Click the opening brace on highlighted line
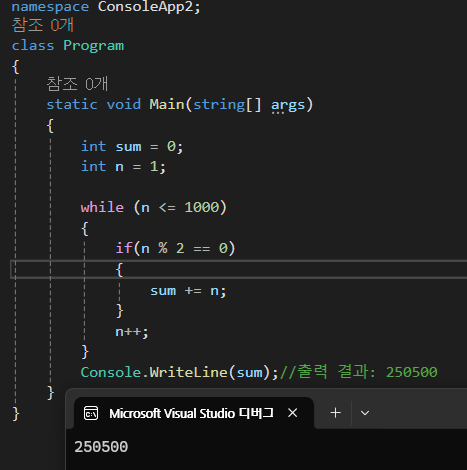 pyautogui.click(x=120, y=270)
